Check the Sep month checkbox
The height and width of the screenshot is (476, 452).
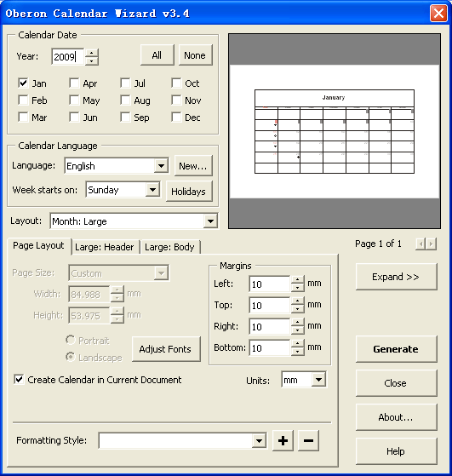[125, 117]
